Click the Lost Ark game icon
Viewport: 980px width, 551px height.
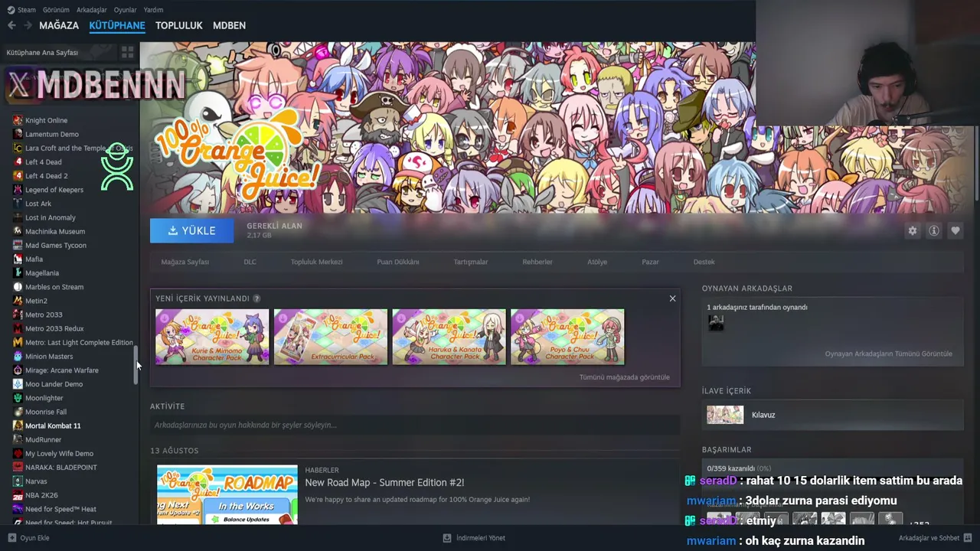pyautogui.click(x=18, y=204)
